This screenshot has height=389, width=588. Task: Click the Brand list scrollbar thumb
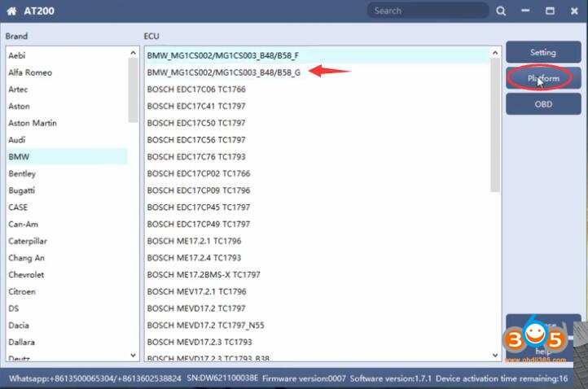pyautogui.click(x=133, y=90)
